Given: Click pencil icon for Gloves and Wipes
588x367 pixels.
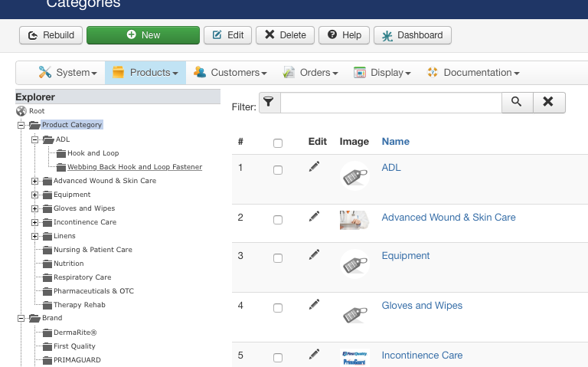Looking at the screenshot, I should 314,304.
